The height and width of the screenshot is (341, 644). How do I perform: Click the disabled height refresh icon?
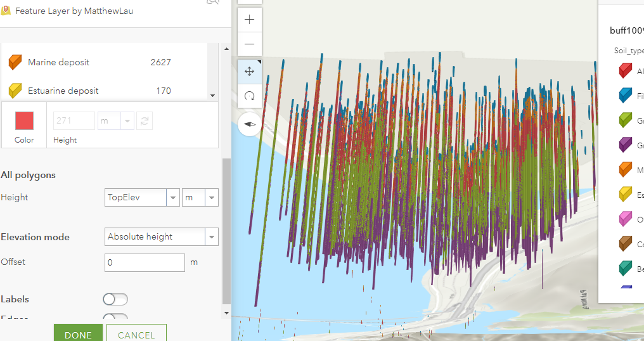[x=145, y=121]
